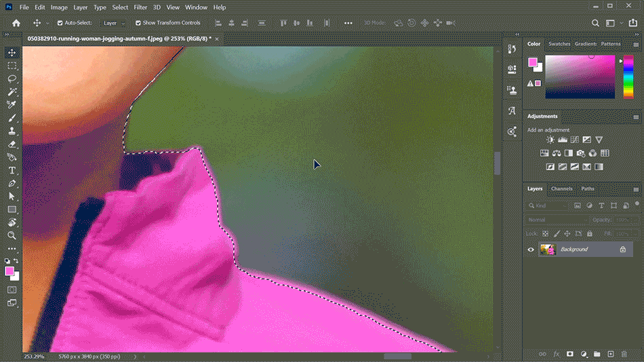Select the Magic Wand tool
This screenshot has width=644, height=362.
pyautogui.click(x=12, y=92)
